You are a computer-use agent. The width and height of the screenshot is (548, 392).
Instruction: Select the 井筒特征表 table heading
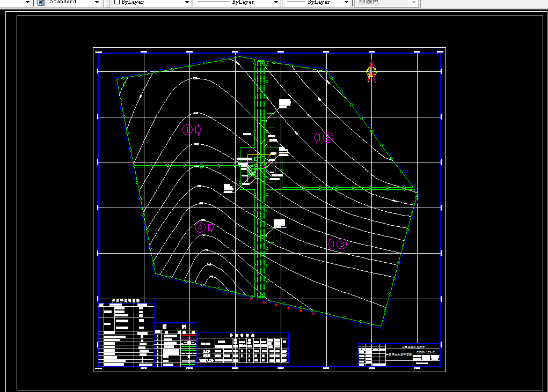[x=242, y=335]
